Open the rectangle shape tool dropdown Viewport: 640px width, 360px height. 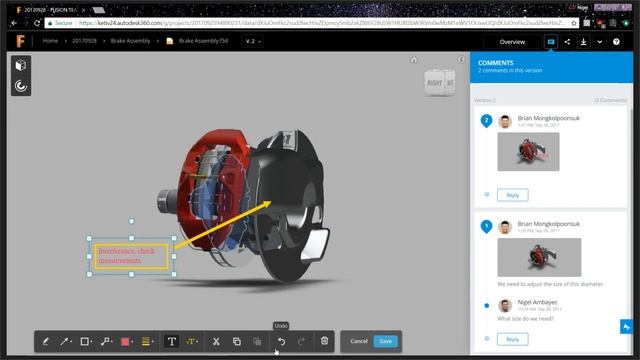(86, 342)
